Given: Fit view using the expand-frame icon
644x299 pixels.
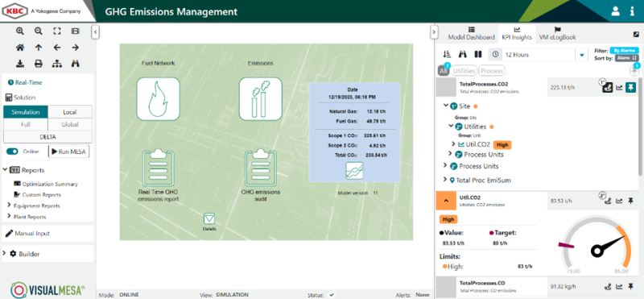Looking at the screenshot, I should pyautogui.click(x=57, y=31).
